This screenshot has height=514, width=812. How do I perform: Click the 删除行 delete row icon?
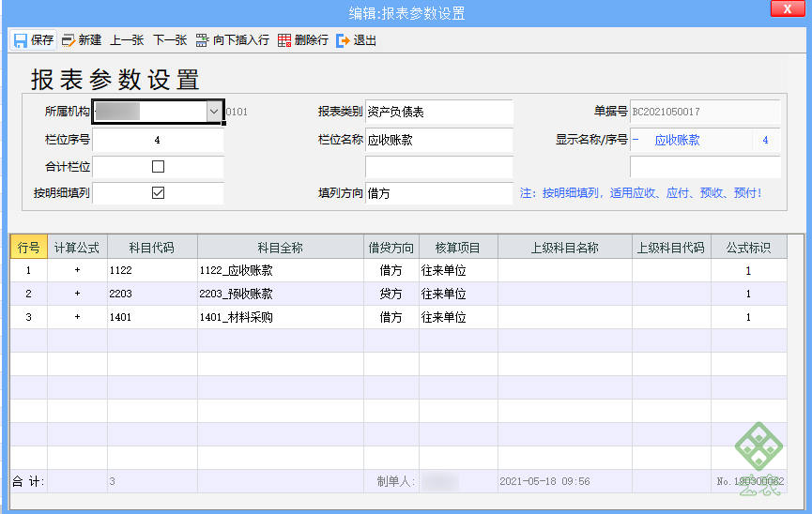click(x=284, y=40)
